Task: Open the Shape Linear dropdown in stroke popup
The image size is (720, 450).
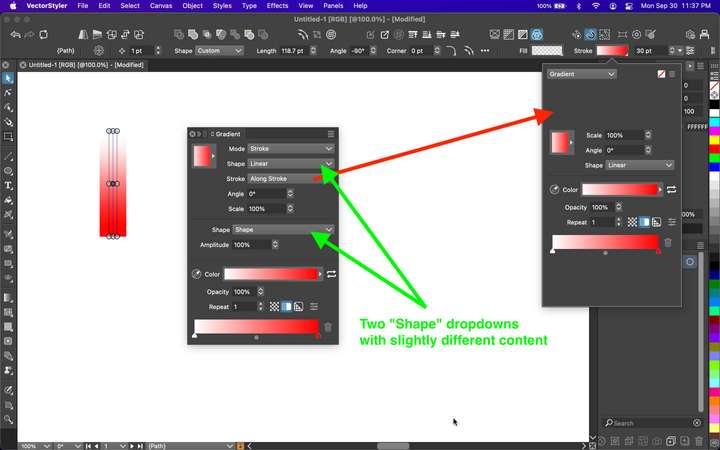Action: tap(639, 165)
